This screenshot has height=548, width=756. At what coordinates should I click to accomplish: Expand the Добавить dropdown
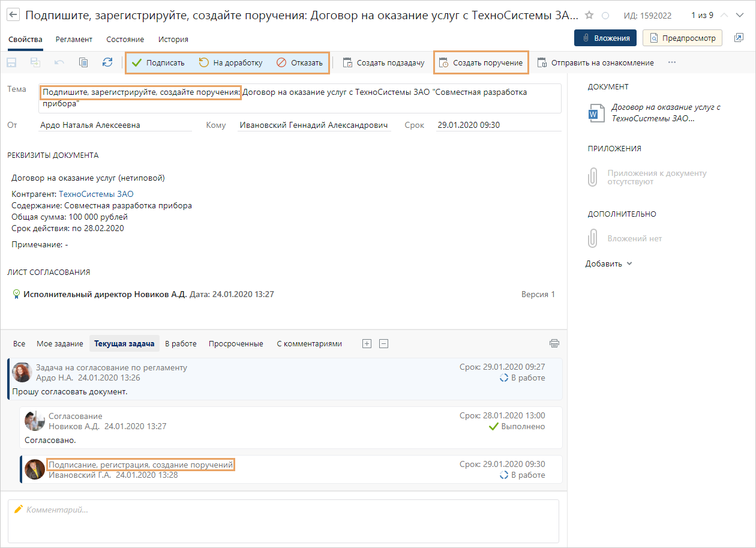pos(608,263)
